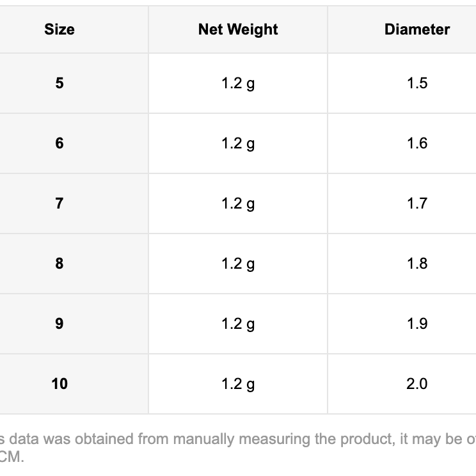Click the 1.8 diameter value
The height and width of the screenshot is (476, 476).
click(x=416, y=264)
